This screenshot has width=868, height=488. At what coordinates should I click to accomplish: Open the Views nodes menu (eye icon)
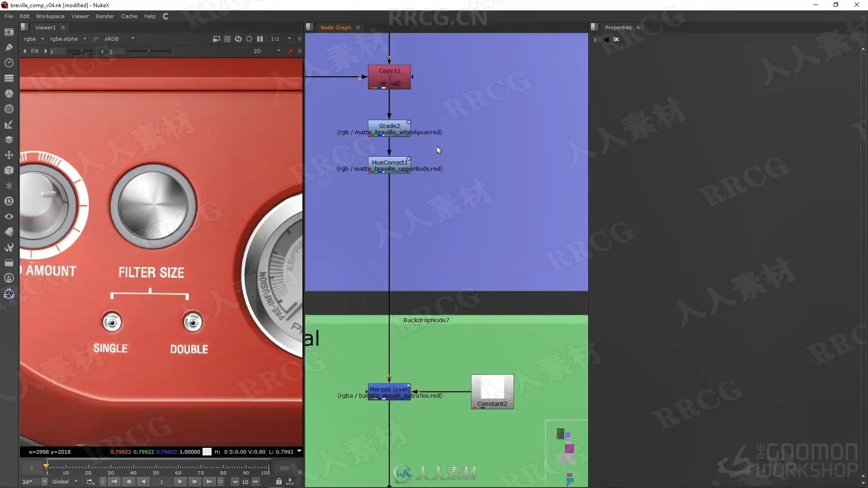pos(9,216)
